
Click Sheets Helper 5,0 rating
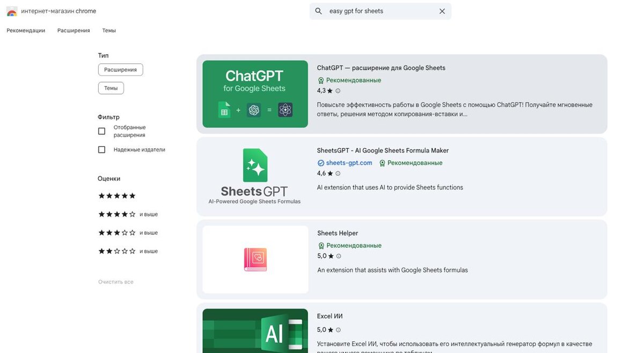[x=325, y=256]
